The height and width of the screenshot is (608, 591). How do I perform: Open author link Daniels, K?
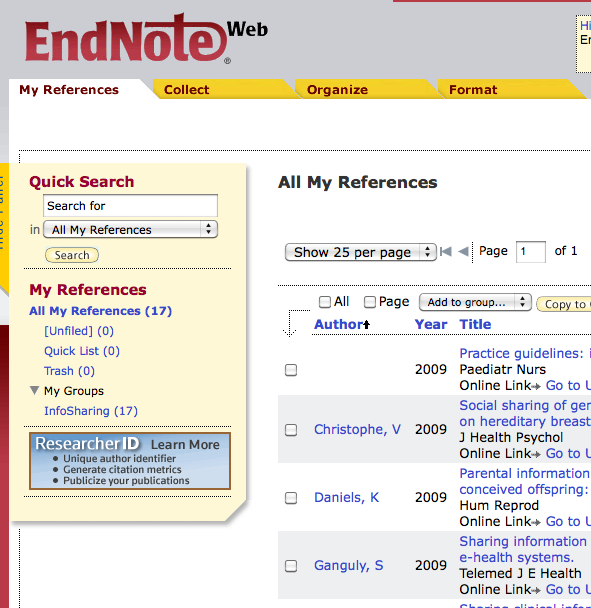tap(346, 497)
